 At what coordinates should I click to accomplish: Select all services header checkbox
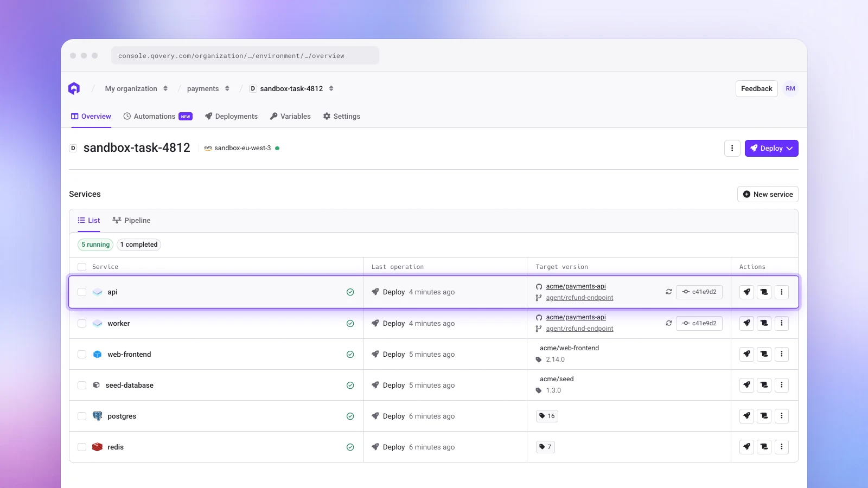click(82, 267)
